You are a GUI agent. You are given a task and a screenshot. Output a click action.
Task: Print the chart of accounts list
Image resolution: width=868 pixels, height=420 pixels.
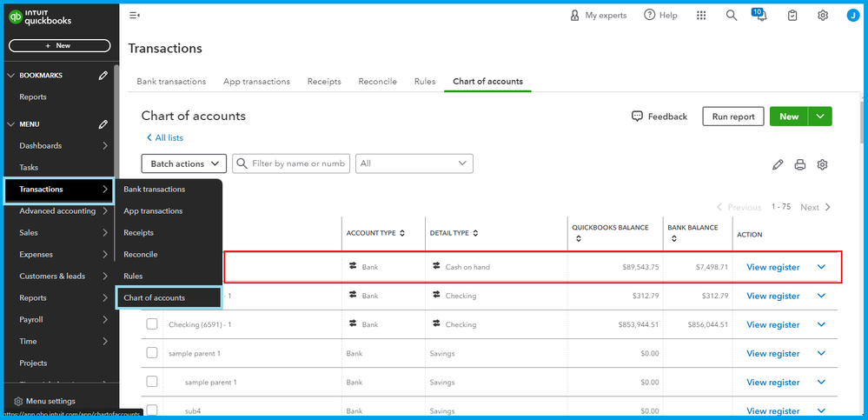coord(800,164)
